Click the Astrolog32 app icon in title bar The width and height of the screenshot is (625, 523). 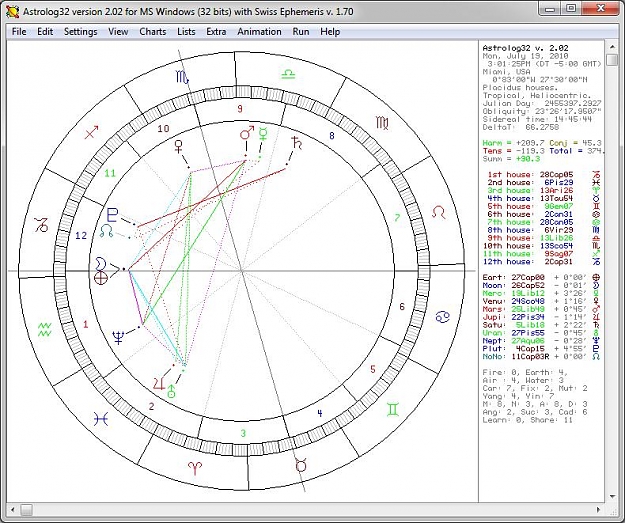coord(12,11)
